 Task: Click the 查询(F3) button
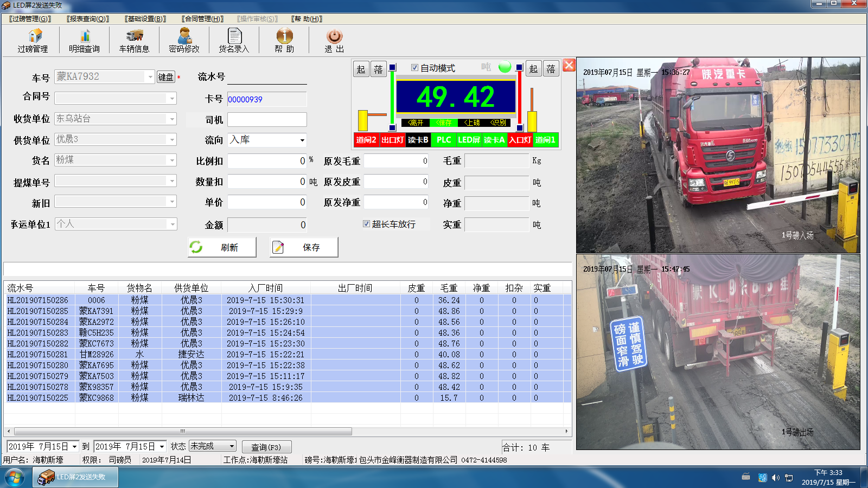(x=266, y=447)
